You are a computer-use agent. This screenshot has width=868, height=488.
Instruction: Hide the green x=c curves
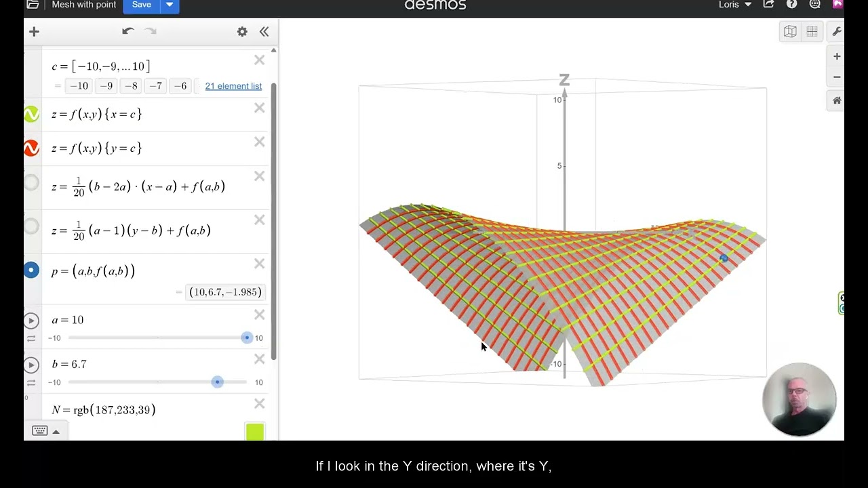click(31, 115)
